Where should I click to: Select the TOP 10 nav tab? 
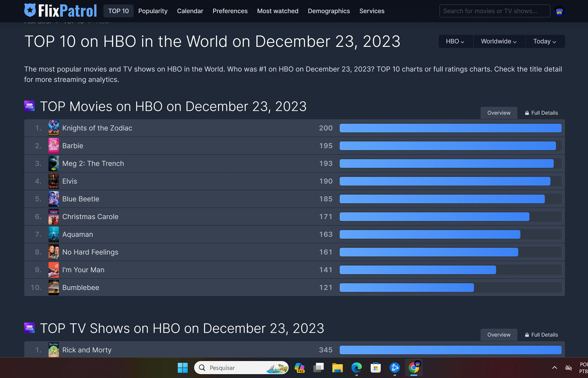[118, 11]
